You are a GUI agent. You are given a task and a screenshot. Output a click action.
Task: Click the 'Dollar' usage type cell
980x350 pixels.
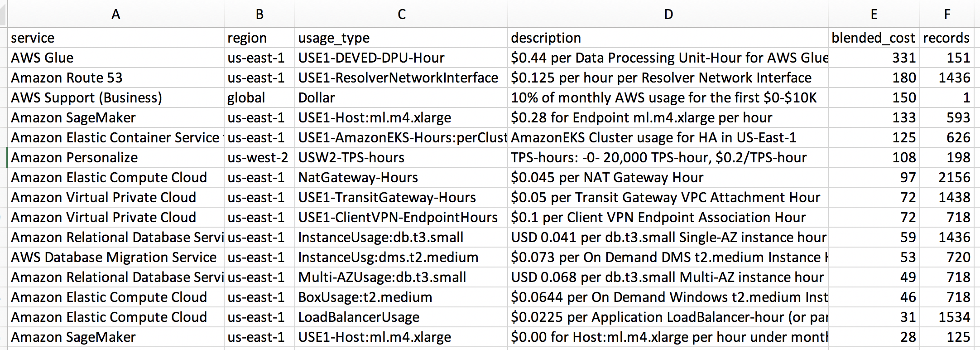click(x=401, y=98)
